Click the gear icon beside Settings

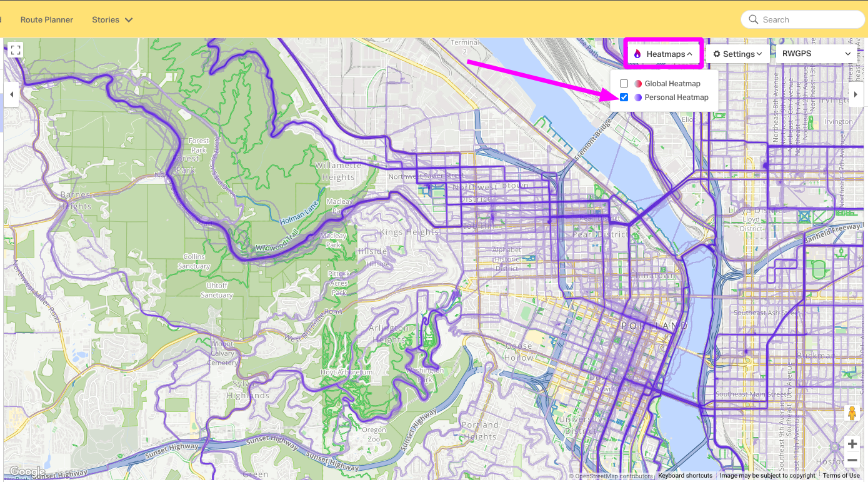[x=717, y=54]
